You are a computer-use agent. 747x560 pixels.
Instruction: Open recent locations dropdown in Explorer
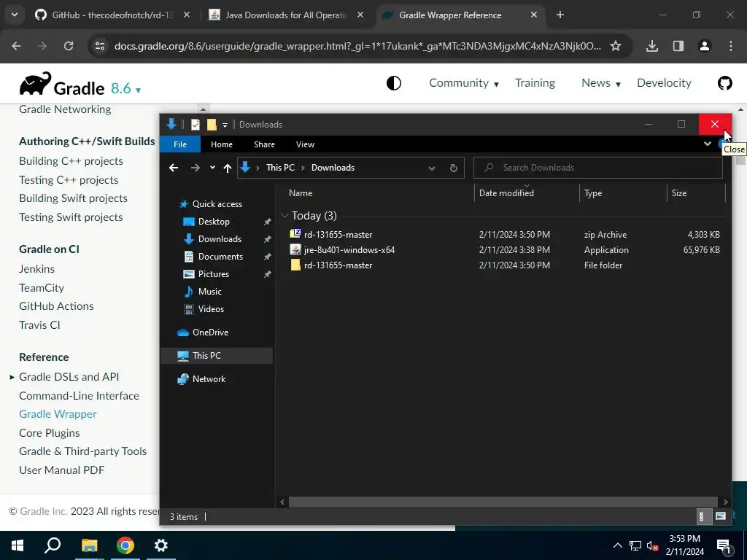click(212, 167)
